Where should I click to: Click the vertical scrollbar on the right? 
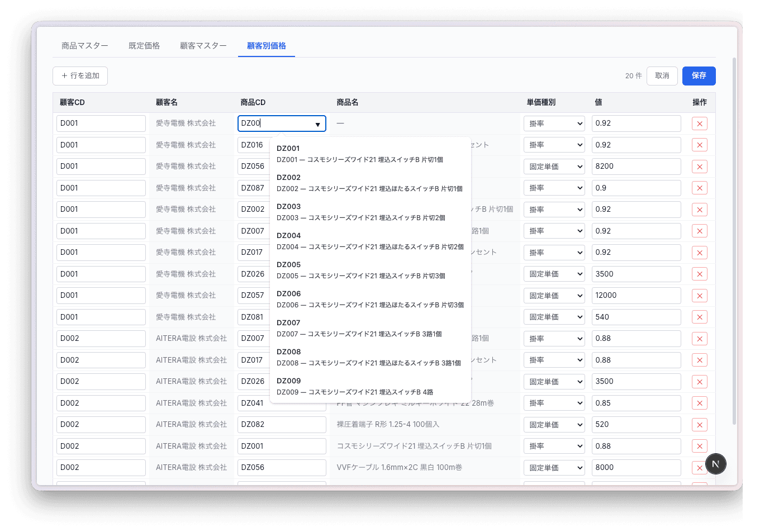pyautogui.click(x=734, y=240)
